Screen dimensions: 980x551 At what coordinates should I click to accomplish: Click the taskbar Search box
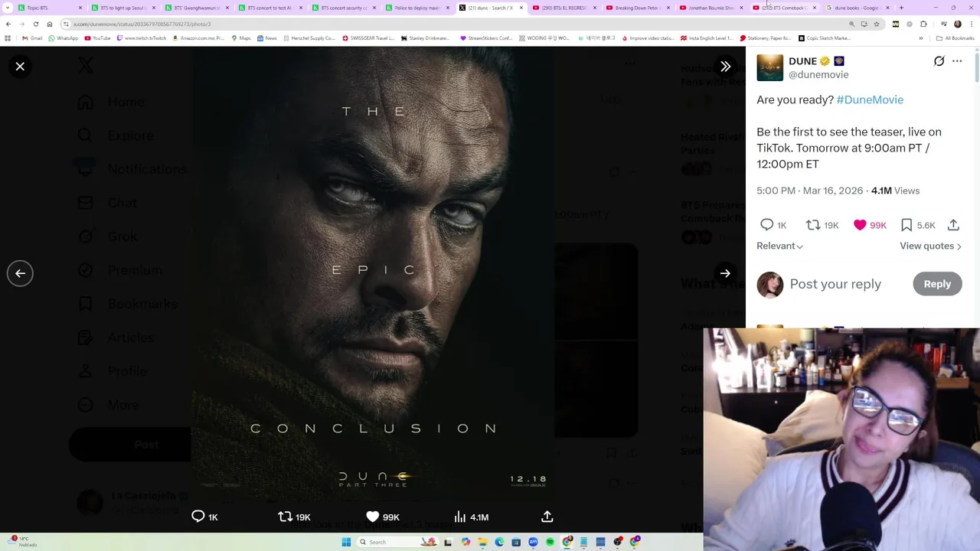click(397, 542)
